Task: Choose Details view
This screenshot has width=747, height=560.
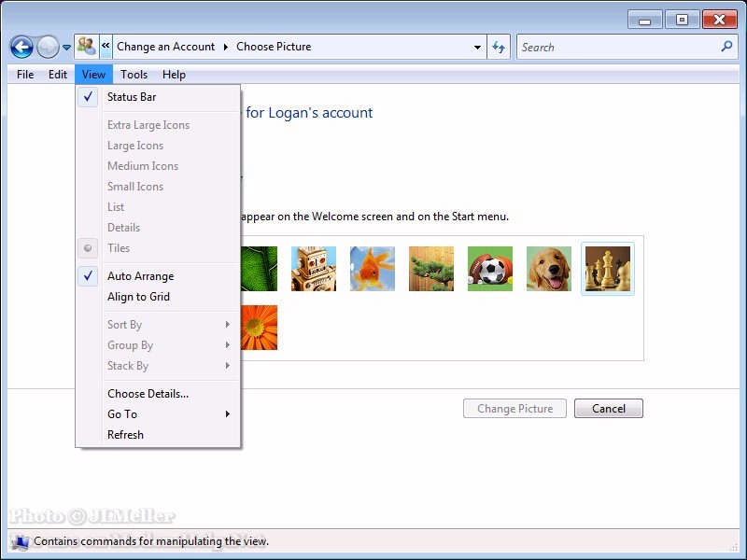Action: tap(158, 227)
